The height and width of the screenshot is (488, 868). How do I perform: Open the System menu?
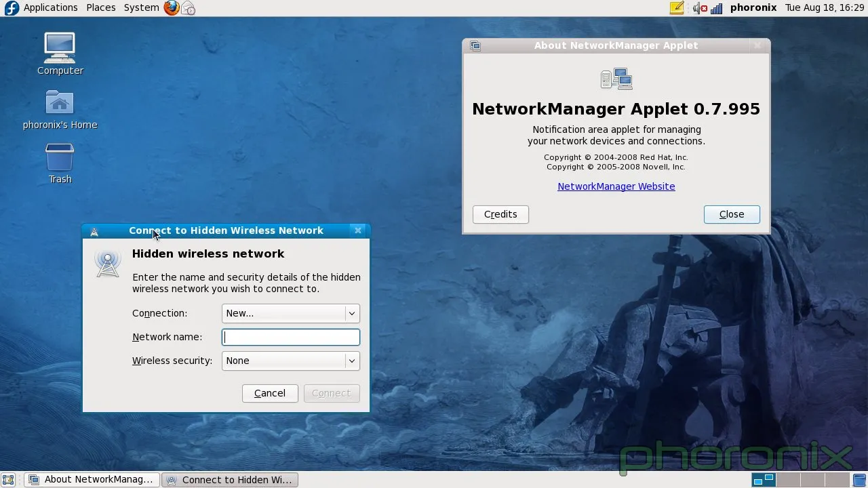(142, 7)
